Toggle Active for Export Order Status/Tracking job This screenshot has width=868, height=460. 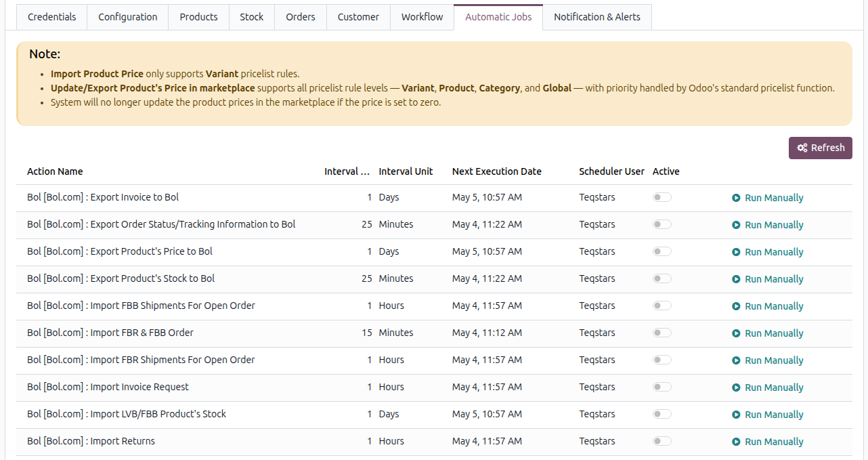661,224
